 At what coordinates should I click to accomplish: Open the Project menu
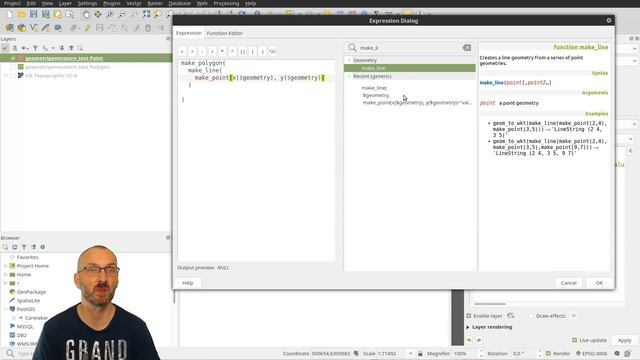(12, 3)
